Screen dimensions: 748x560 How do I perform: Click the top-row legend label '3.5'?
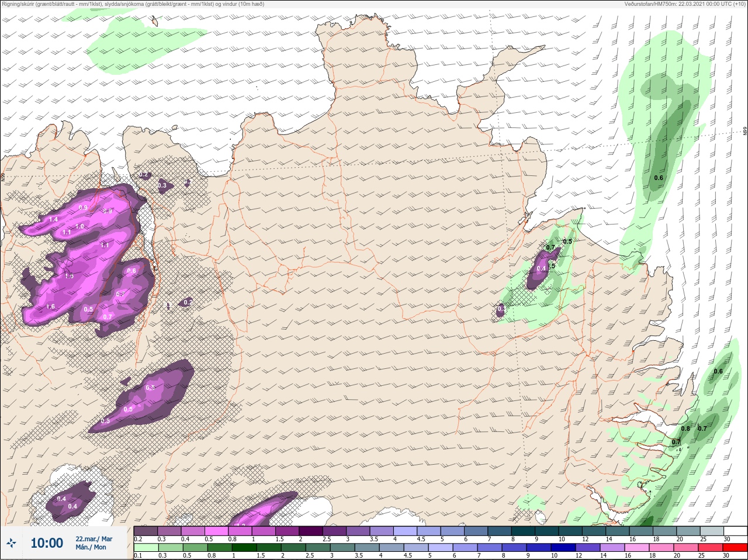(373, 539)
